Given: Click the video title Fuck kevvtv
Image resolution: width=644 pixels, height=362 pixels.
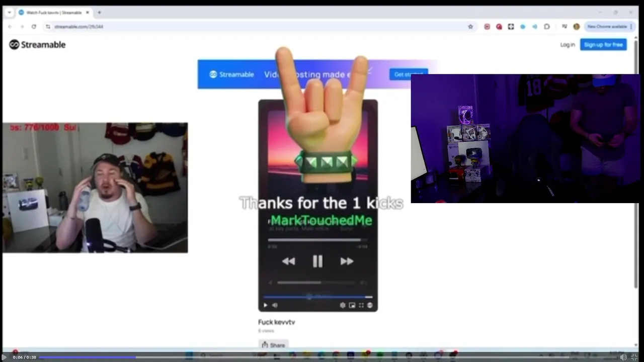Looking at the screenshot, I should point(276,322).
